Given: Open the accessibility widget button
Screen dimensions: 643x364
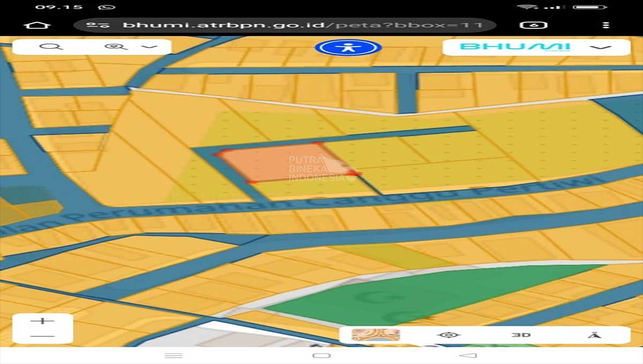Looking at the screenshot, I should [348, 47].
